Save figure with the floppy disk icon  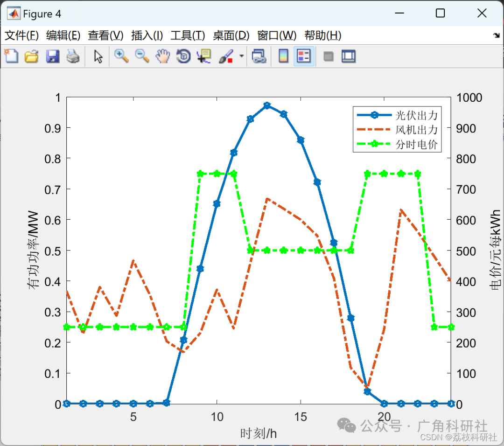pyautogui.click(x=52, y=56)
